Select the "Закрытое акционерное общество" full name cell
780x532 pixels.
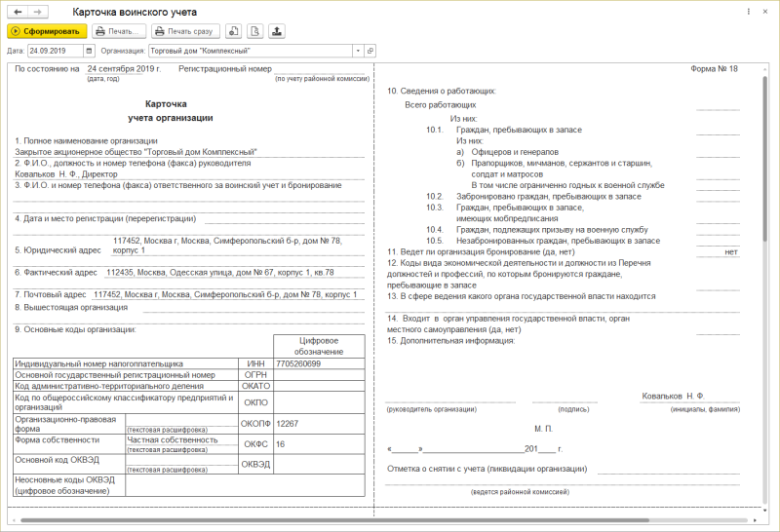(x=189, y=152)
